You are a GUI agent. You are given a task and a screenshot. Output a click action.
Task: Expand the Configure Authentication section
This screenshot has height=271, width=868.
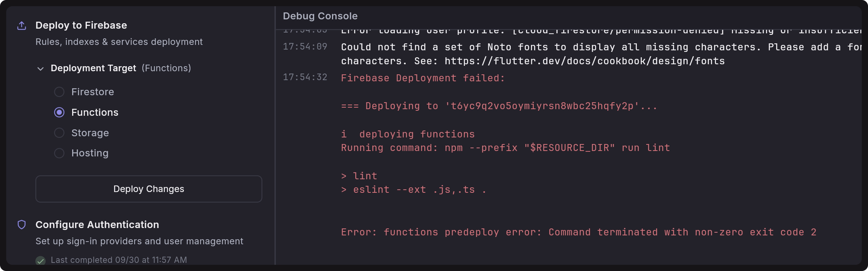pos(97,225)
